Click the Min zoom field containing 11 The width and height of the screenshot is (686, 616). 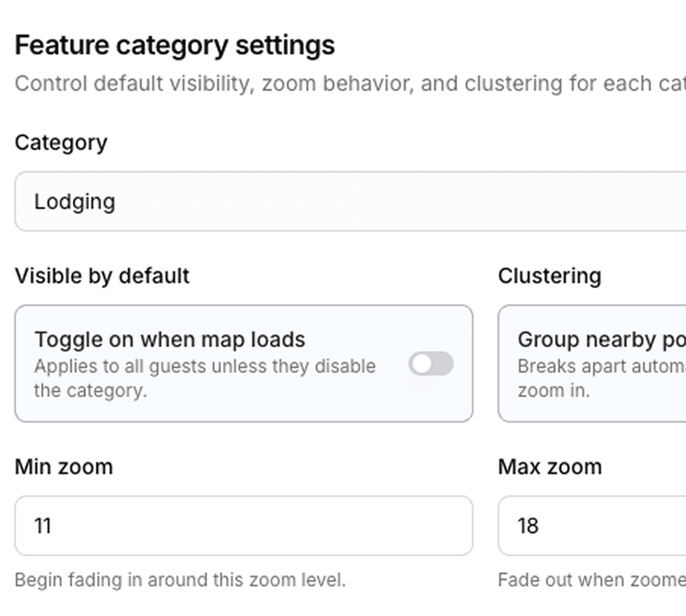pos(244,525)
